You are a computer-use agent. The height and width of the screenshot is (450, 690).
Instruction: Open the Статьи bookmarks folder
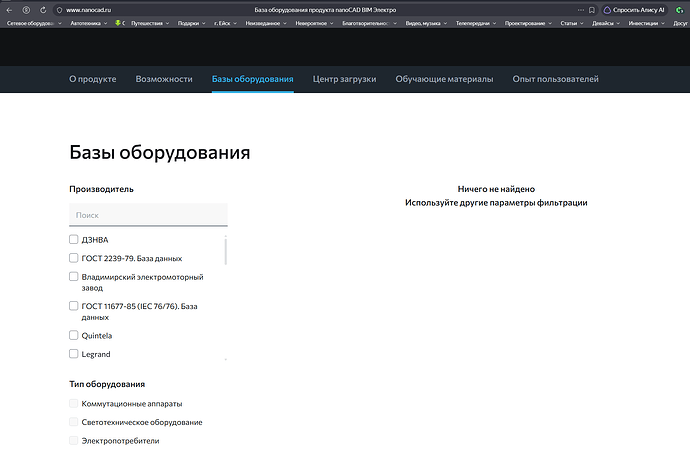click(x=572, y=23)
